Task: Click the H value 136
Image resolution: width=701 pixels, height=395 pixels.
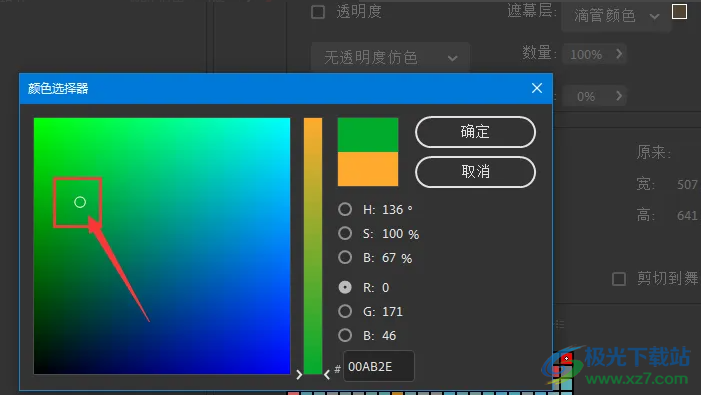Action: (x=393, y=210)
